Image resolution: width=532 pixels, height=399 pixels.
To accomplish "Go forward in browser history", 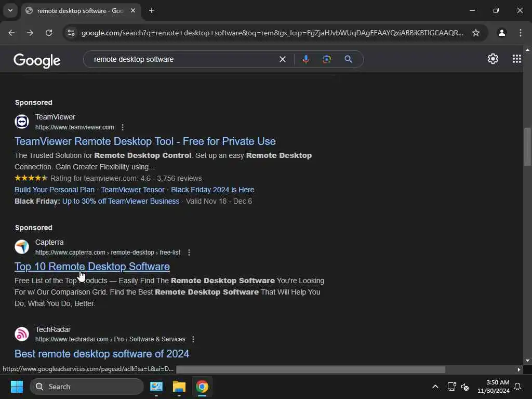I will (x=30, y=33).
